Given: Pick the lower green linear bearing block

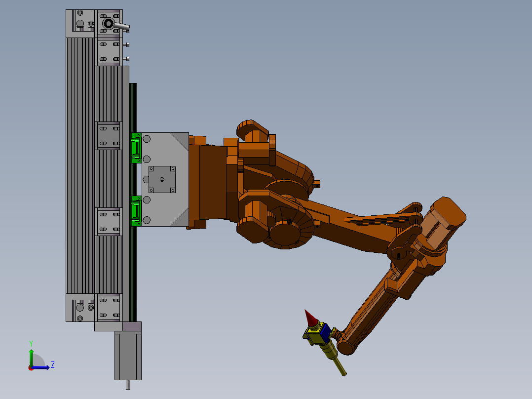Looking at the screenshot, I should [x=136, y=211].
